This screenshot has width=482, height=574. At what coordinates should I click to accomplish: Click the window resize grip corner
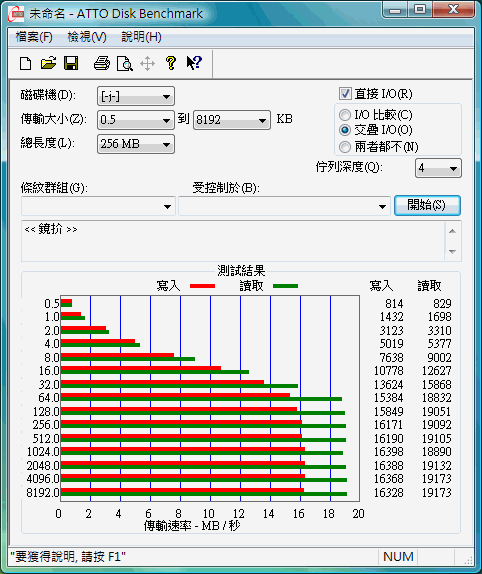pyautogui.click(x=468, y=560)
